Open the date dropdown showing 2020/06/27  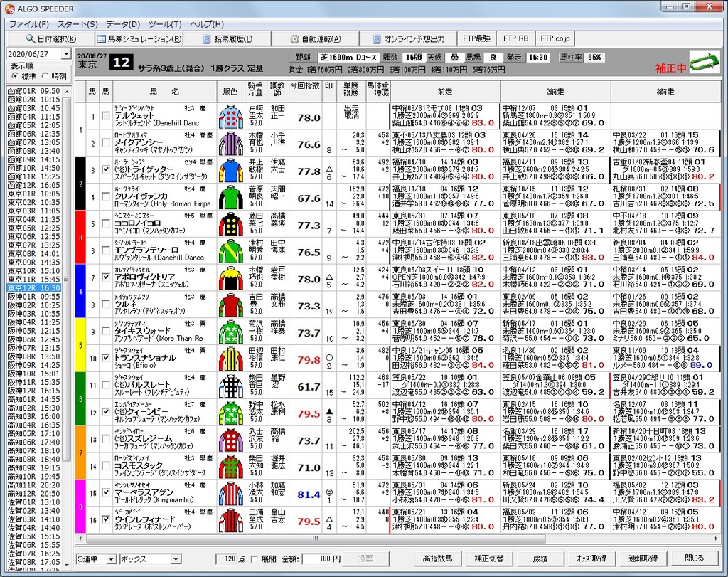click(x=66, y=54)
